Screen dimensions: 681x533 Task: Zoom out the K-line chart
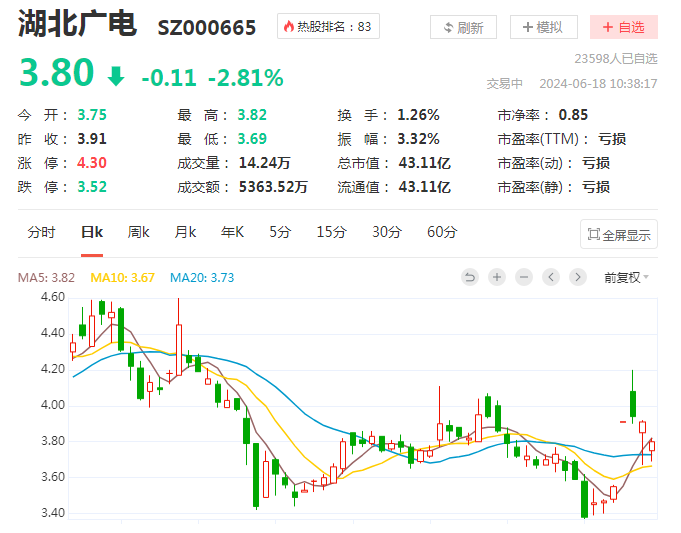[523, 277]
